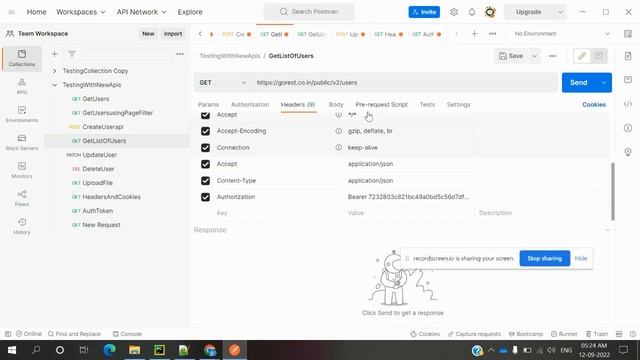Image resolution: width=640 pixels, height=360 pixels.
Task: Click the pencil edit mode icon
Action: [x=582, y=56]
